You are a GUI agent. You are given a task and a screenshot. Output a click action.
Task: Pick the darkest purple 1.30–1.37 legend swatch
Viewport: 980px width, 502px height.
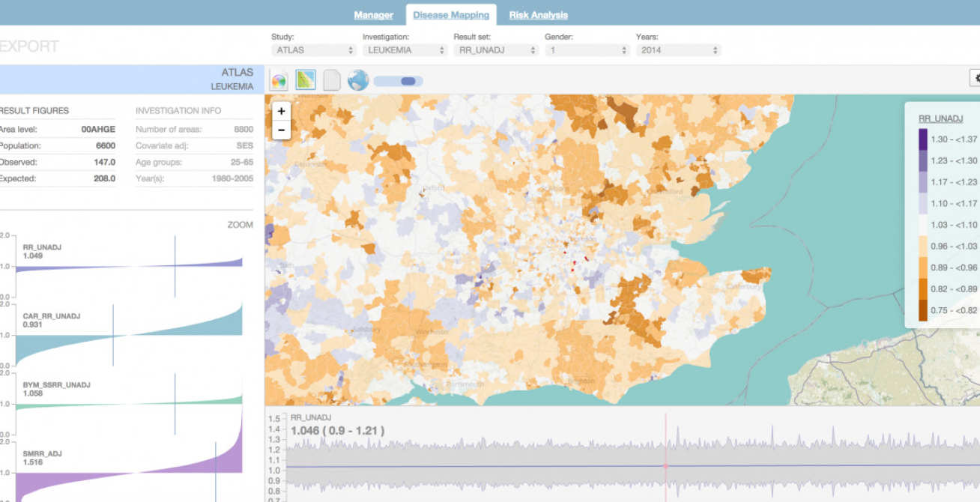point(922,139)
